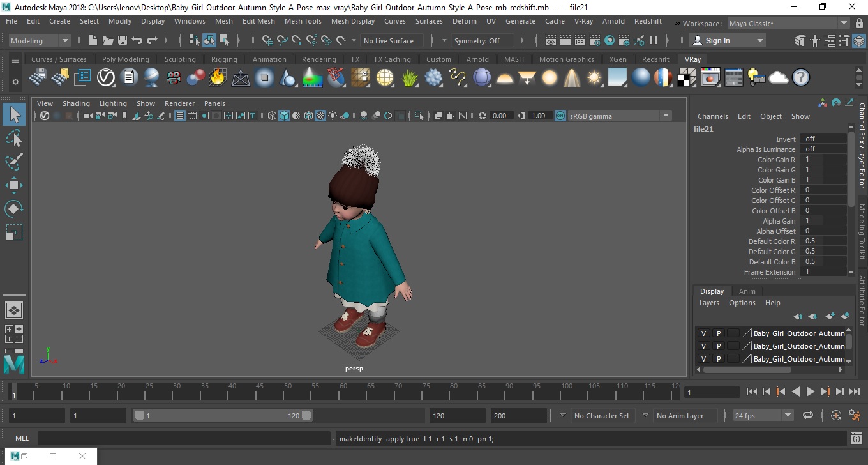
Task: Click the blue sphere material icon
Action: coord(641,78)
